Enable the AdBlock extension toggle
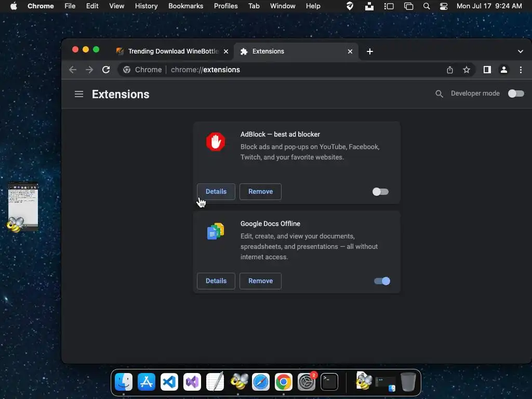This screenshot has width=532, height=399. pyautogui.click(x=380, y=192)
